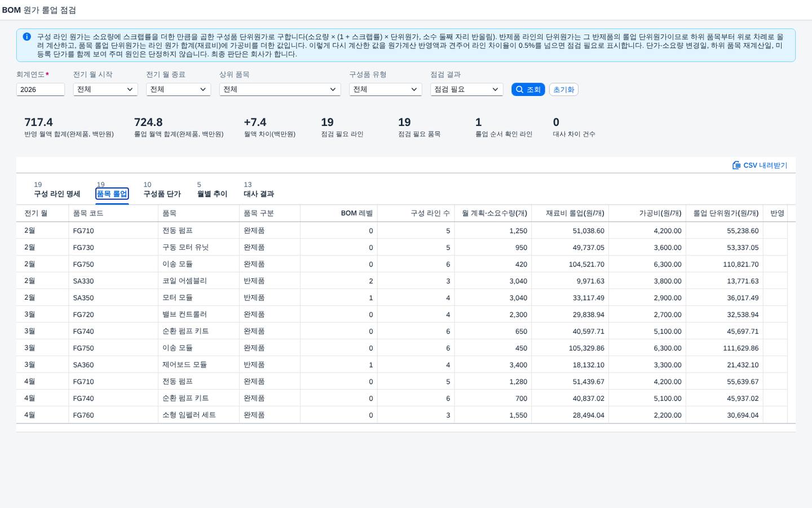This screenshot has width=812, height=508.
Task: Click the 품목 구분 column header
Action: click(x=270, y=213)
